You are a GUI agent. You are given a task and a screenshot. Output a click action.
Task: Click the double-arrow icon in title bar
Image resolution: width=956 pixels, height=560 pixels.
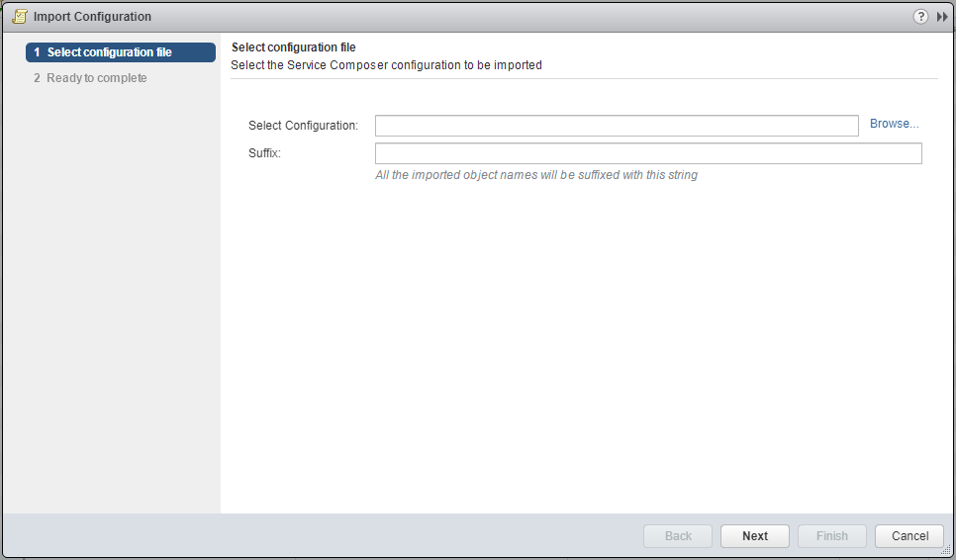point(942,17)
